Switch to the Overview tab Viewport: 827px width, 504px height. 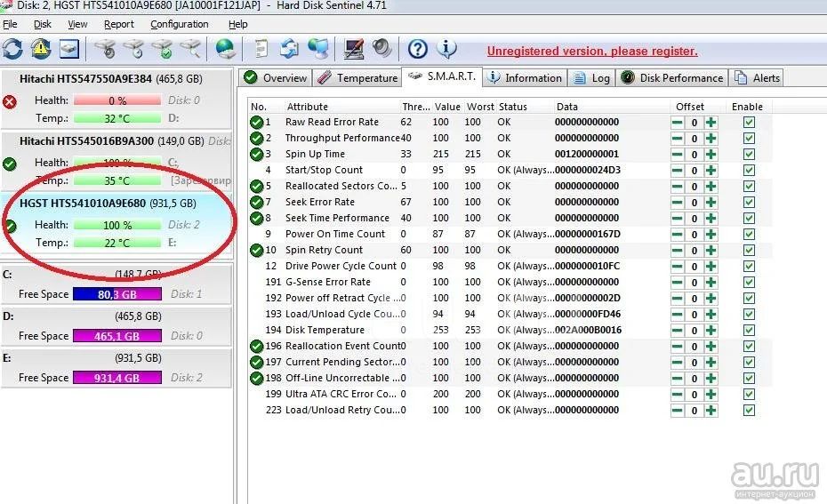pyautogui.click(x=275, y=78)
